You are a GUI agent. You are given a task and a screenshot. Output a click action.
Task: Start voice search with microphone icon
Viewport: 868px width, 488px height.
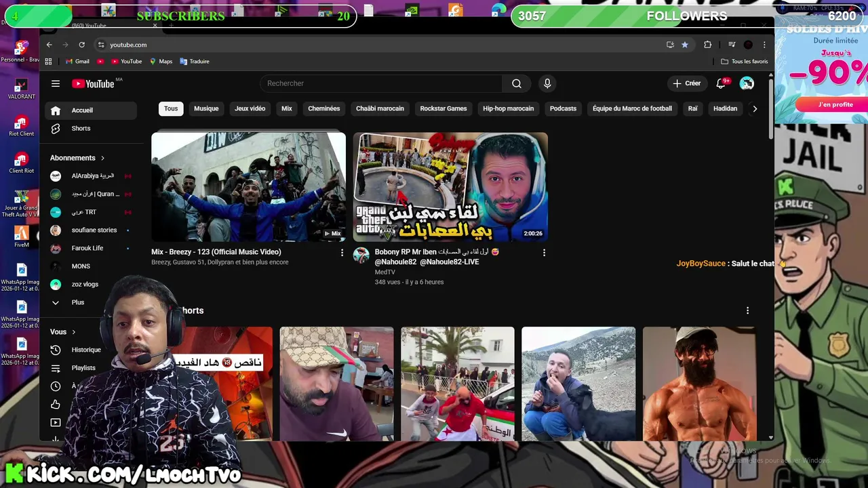(x=547, y=83)
